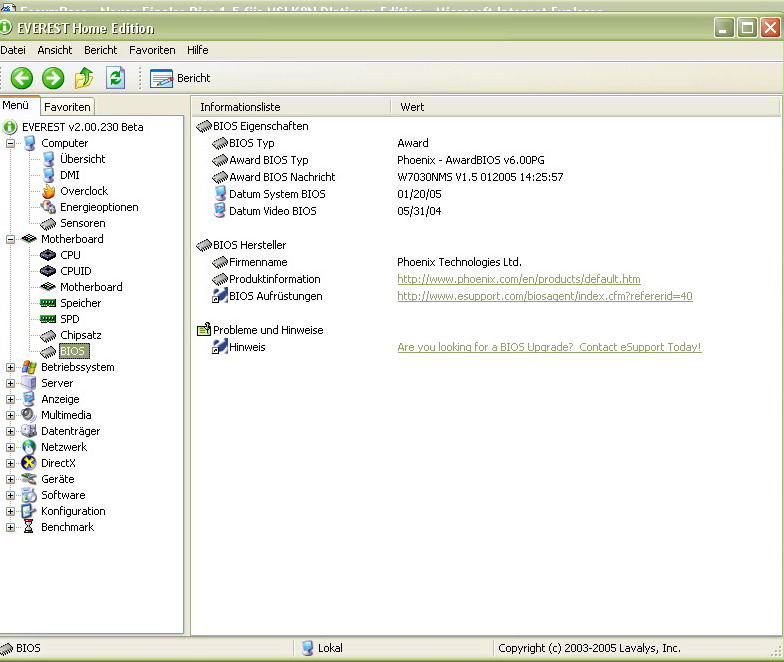Screen dimensions: 784x662
Task: Open the Datei menu
Action: [13, 50]
